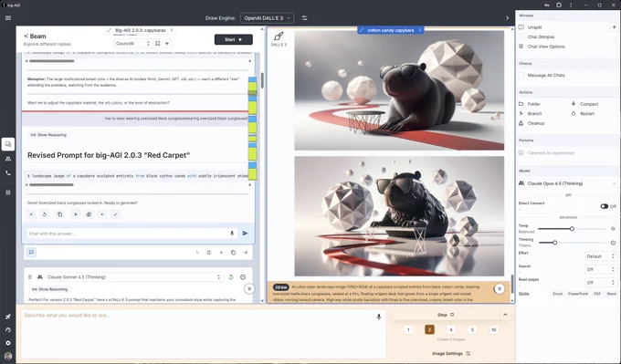
Task: Click the Compact action
Action: (x=584, y=104)
